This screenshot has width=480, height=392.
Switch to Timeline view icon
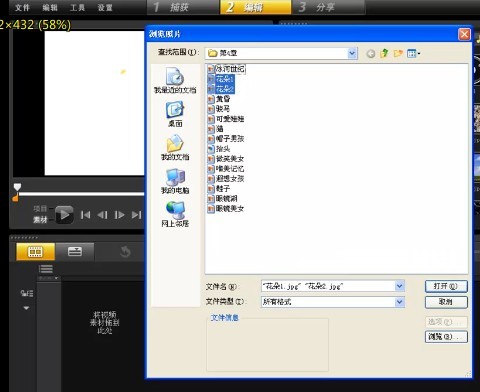tap(75, 252)
